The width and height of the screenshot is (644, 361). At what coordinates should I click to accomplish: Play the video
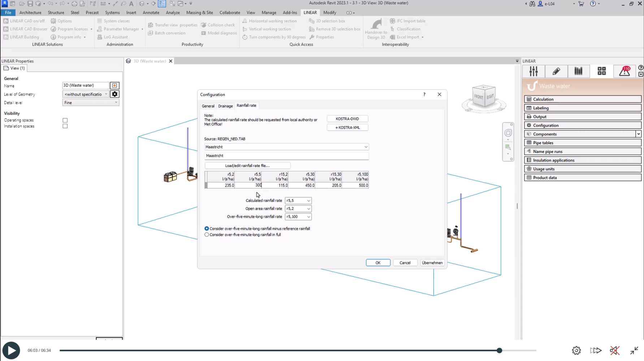(11, 350)
